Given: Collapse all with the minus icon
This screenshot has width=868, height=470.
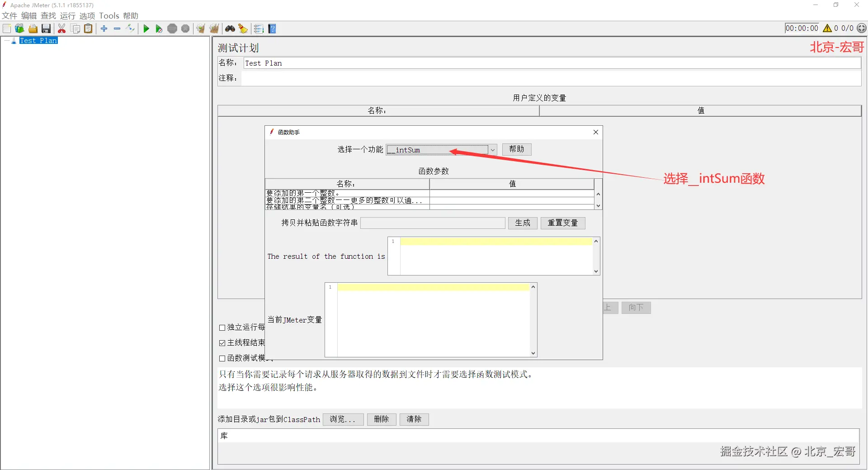Looking at the screenshot, I should (117, 28).
